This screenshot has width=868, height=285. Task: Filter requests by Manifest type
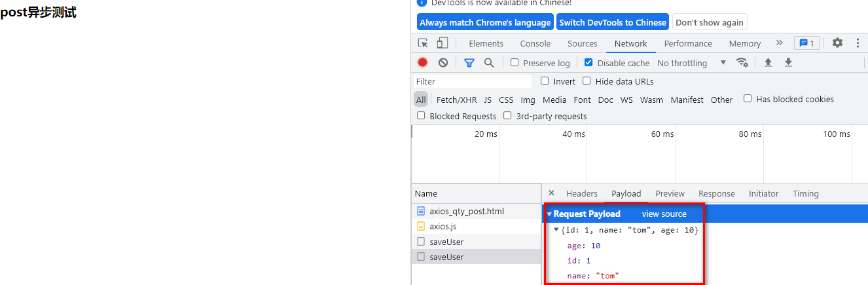pos(687,100)
